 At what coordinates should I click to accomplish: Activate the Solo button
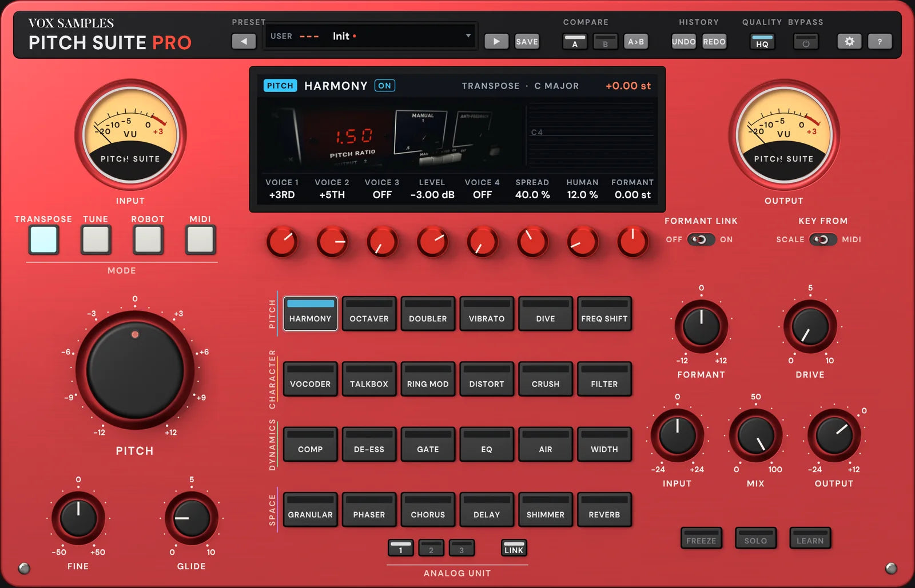pyautogui.click(x=755, y=538)
